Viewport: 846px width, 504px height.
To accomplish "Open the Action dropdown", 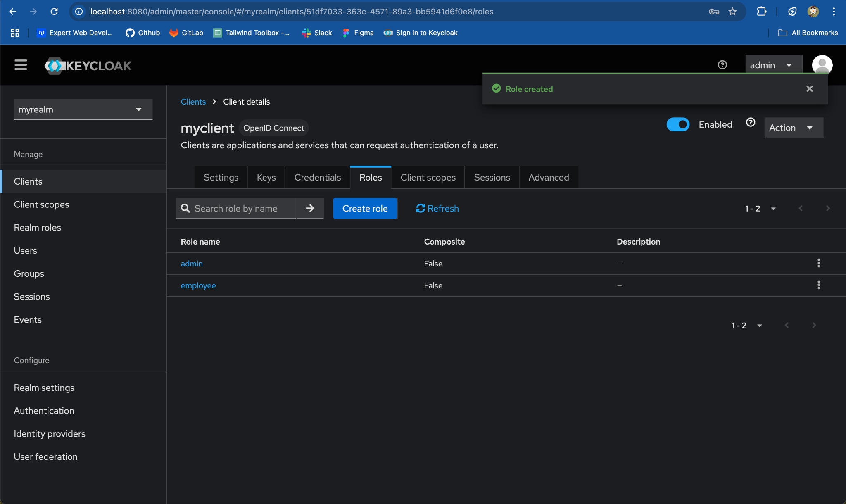I will 793,128.
